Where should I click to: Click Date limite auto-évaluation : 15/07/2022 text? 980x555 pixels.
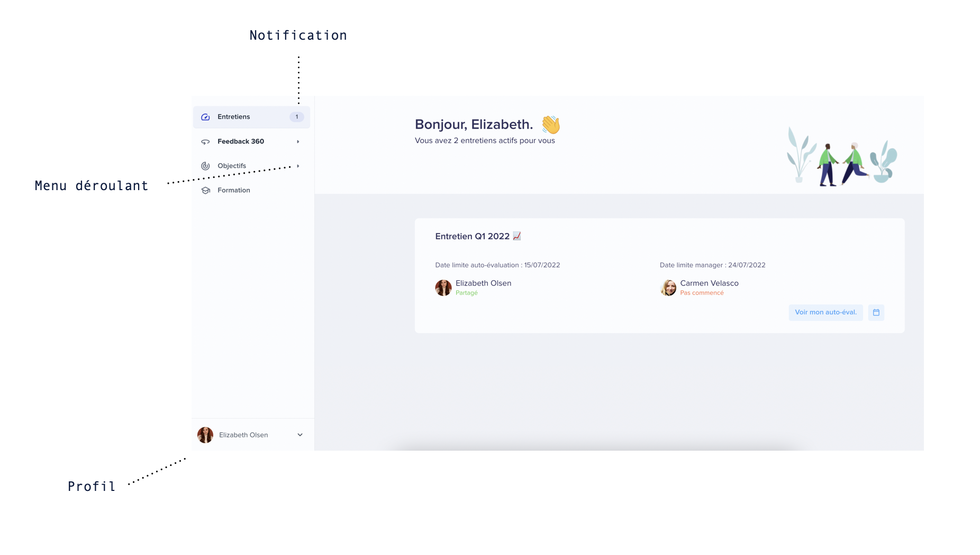tap(497, 265)
